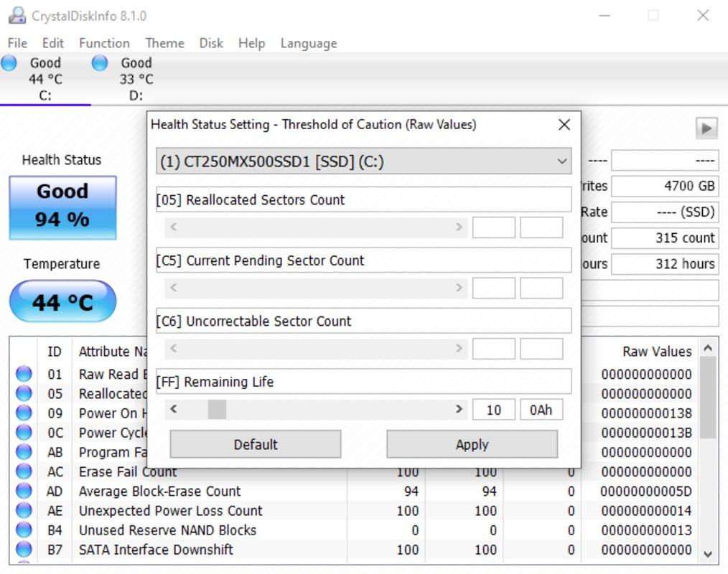Click the blue icon beside Unused Reserve NAND Blocks
Screen dimensions: 728x574
point(24,530)
